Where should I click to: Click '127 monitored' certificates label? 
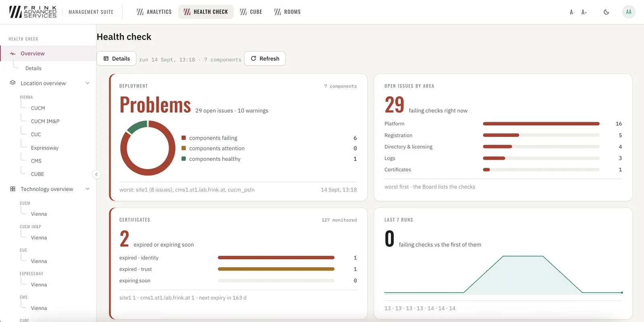339,220
